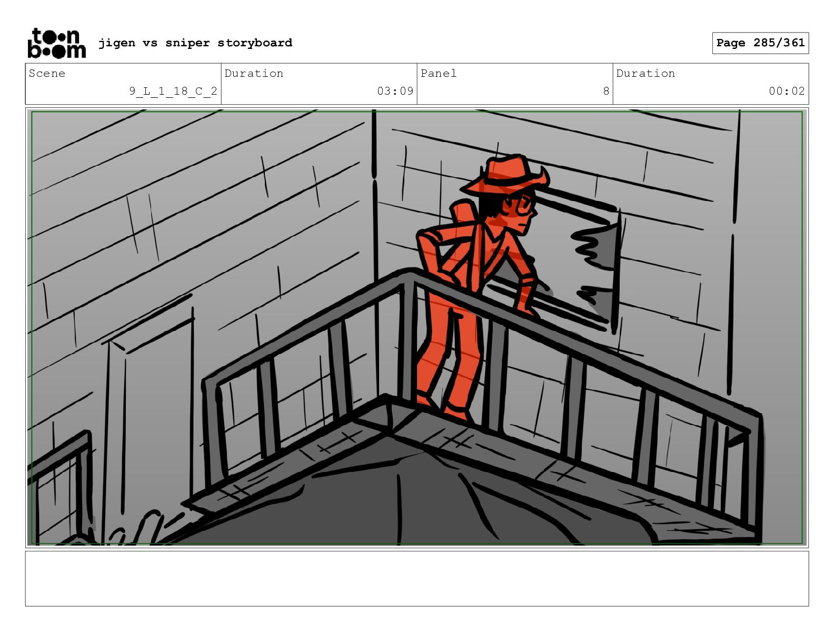
Task: Click the Toon Boom logo
Action: (56, 43)
